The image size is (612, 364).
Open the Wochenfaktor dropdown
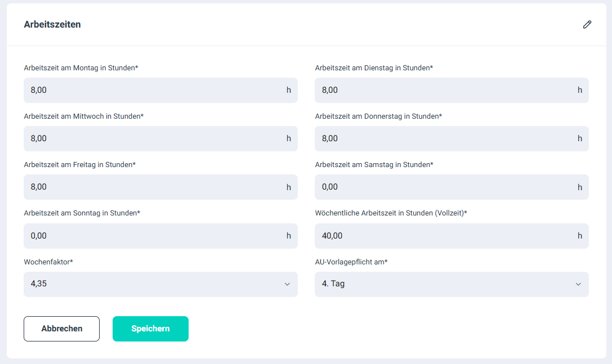tap(160, 284)
